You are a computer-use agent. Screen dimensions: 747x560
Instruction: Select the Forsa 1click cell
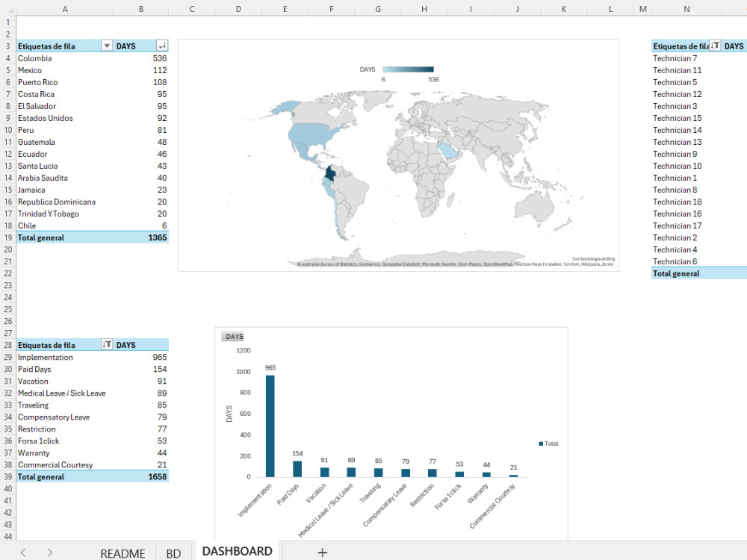pyautogui.click(x=65, y=441)
